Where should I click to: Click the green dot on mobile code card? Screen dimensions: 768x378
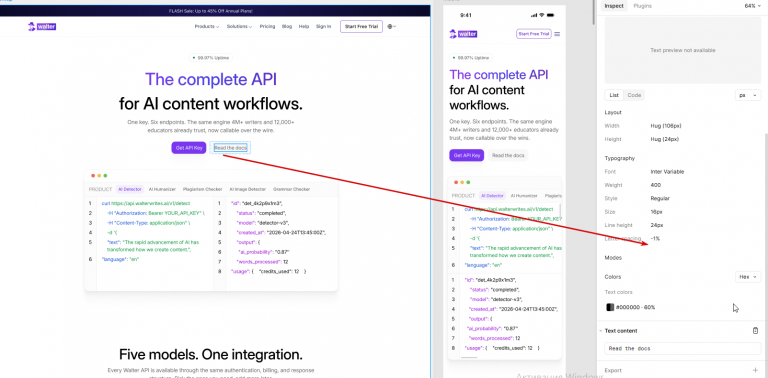pos(468,182)
